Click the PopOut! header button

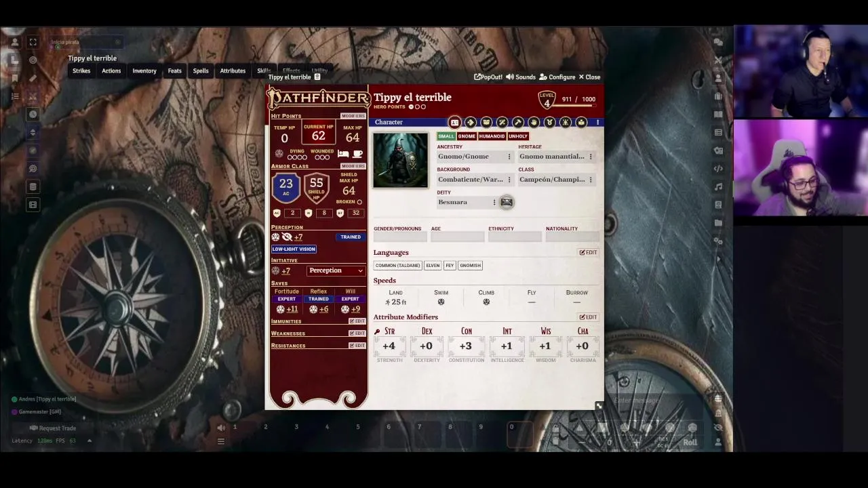[488, 77]
